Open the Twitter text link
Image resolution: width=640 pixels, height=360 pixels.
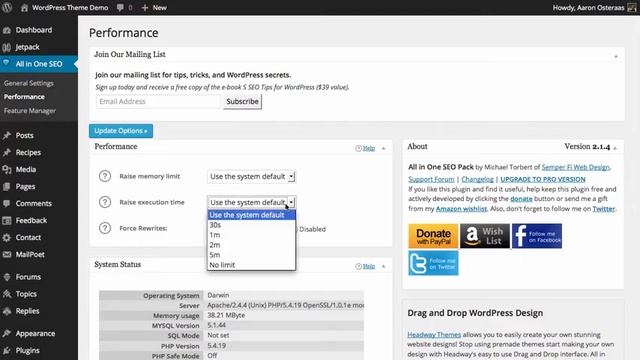[x=604, y=209]
